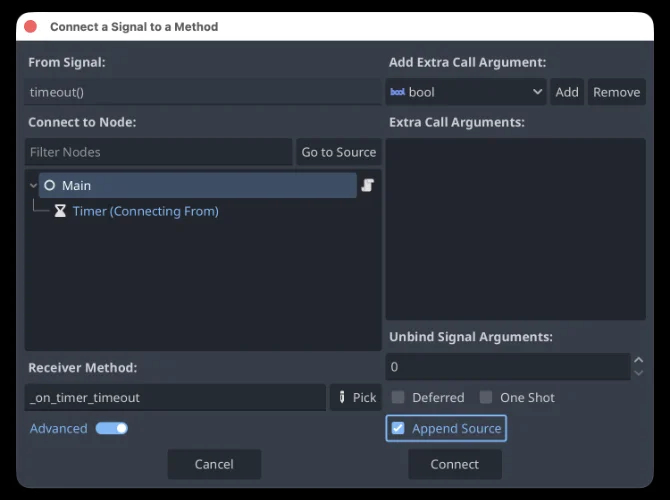The image size is (670, 500).
Task: Select the Main node in the tree
Action: click(x=76, y=186)
